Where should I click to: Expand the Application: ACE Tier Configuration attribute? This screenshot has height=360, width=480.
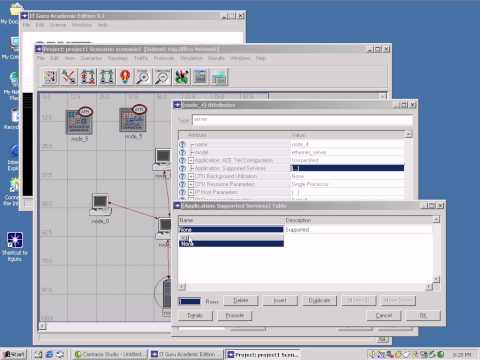click(x=191, y=160)
